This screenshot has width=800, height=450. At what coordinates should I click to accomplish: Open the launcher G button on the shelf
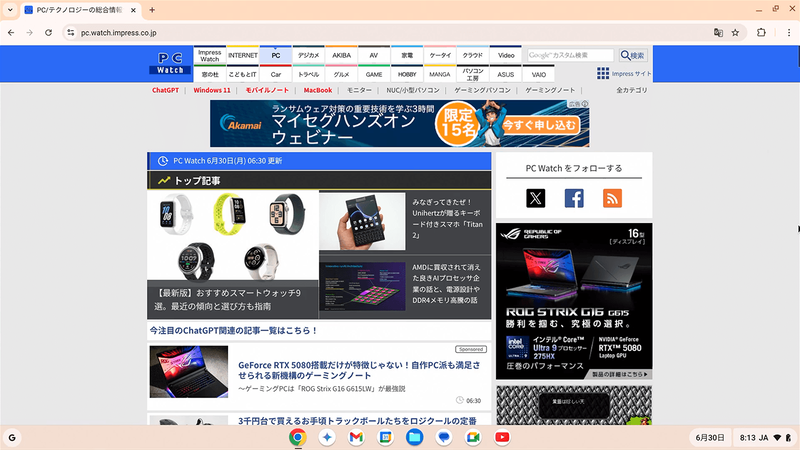pos(12,437)
